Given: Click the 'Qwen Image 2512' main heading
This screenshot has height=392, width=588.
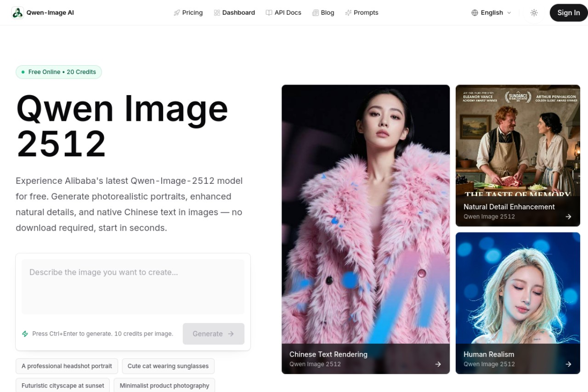Looking at the screenshot, I should (122, 126).
